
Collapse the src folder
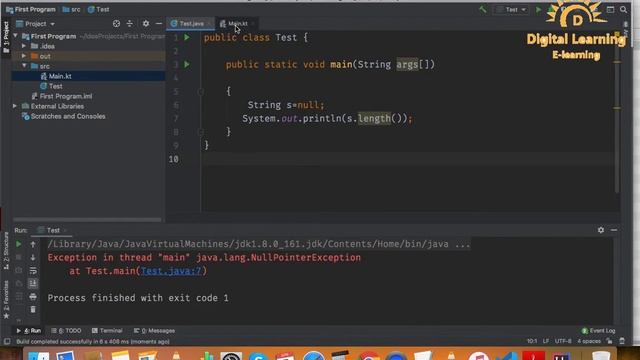click(x=24, y=66)
